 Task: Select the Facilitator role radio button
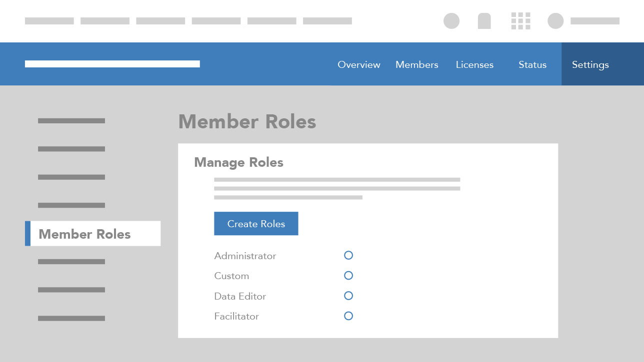click(348, 316)
